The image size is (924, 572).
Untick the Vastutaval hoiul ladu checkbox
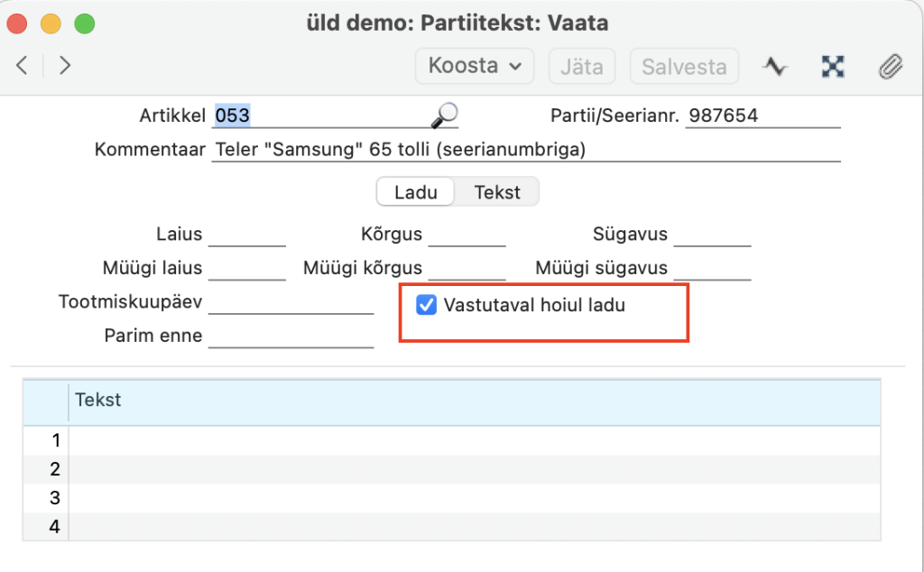coord(426,306)
